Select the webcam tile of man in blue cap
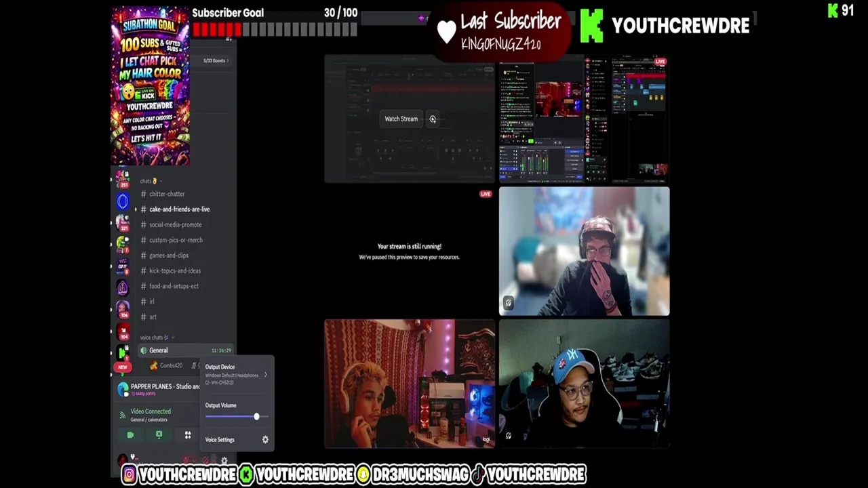This screenshot has height=488, width=868. [584, 384]
